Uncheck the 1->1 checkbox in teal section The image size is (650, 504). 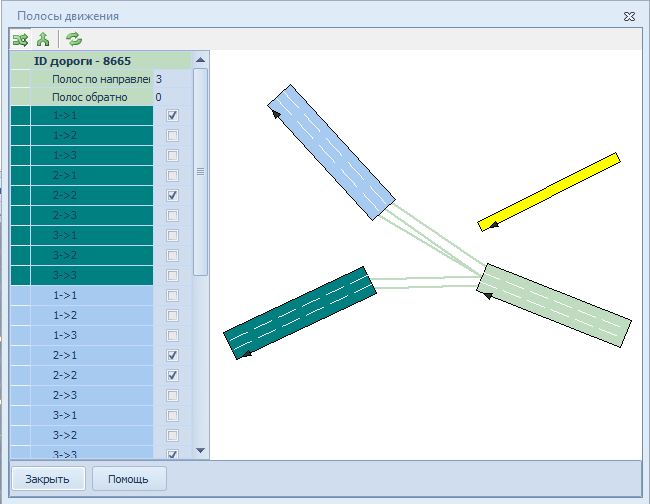(x=172, y=116)
